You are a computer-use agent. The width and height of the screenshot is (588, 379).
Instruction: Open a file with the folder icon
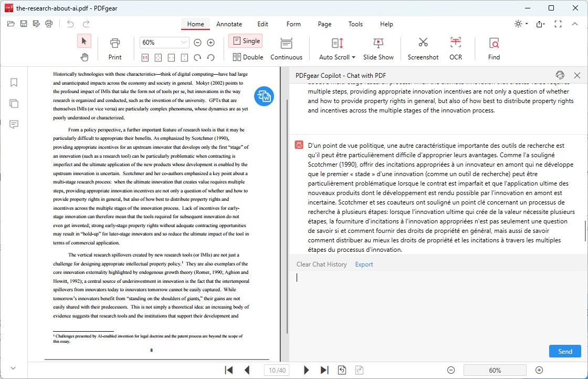[x=11, y=24]
